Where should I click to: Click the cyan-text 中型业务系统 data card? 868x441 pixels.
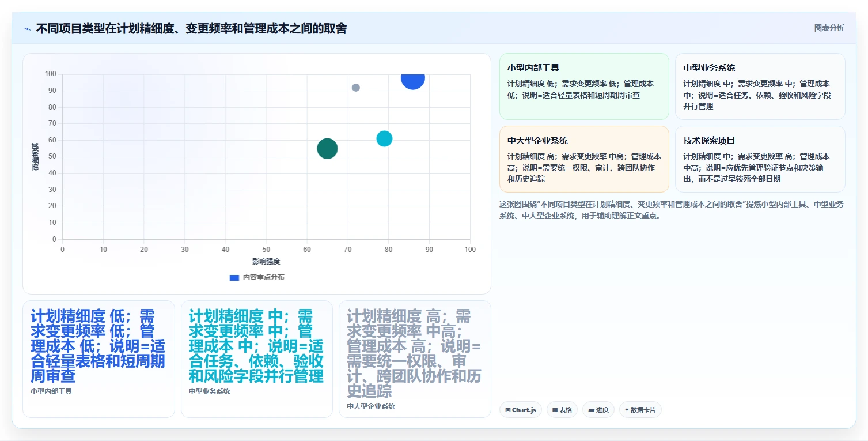pos(257,359)
